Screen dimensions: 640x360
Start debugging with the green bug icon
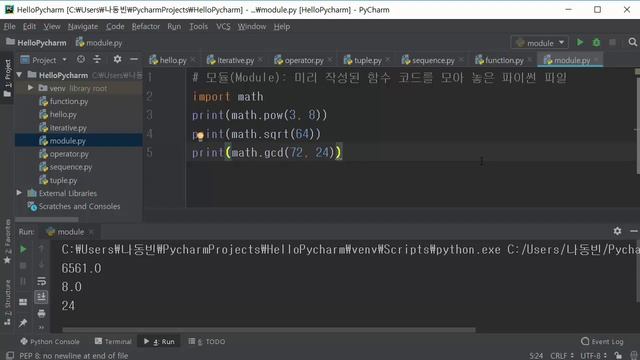pos(596,42)
